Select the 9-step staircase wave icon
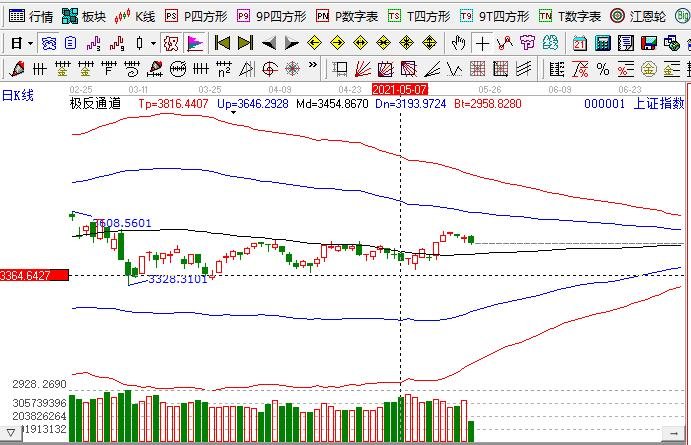The height and width of the screenshot is (445, 691). click(x=117, y=43)
